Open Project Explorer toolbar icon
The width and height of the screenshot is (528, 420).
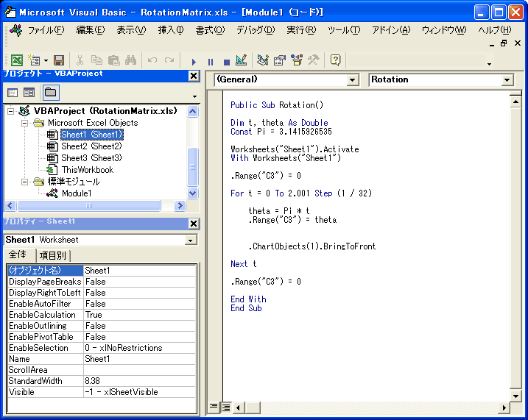[x=263, y=60]
